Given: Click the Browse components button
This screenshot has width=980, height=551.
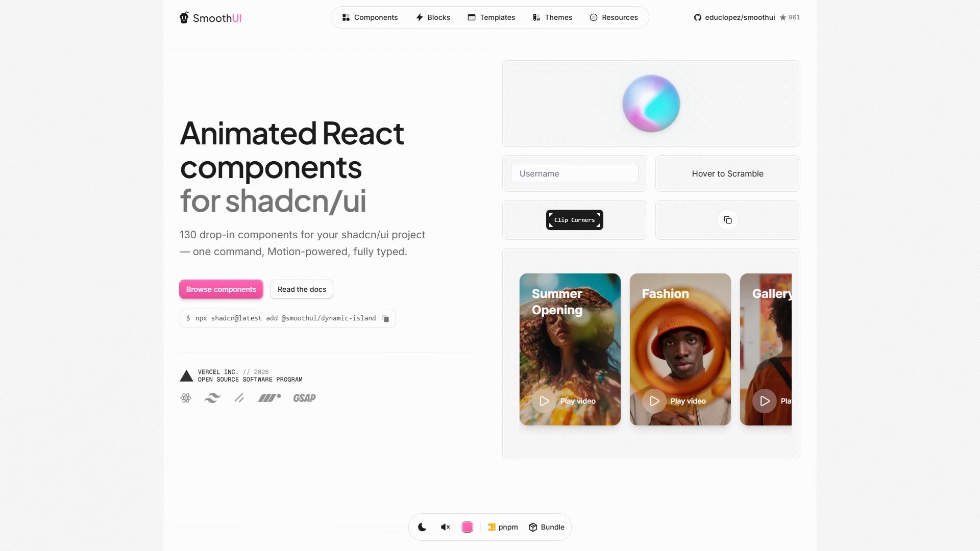Looking at the screenshot, I should coord(221,289).
